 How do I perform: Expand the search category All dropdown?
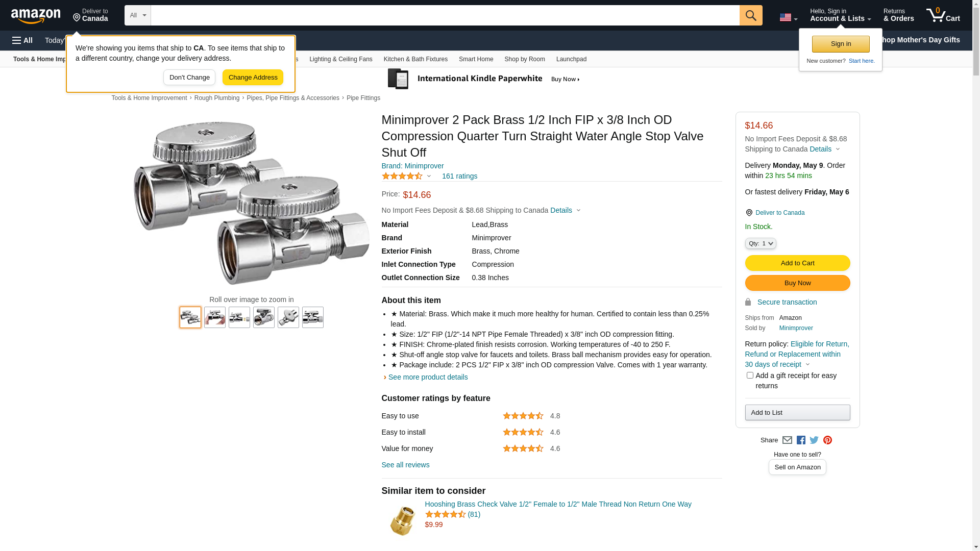pyautogui.click(x=137, y=15)
